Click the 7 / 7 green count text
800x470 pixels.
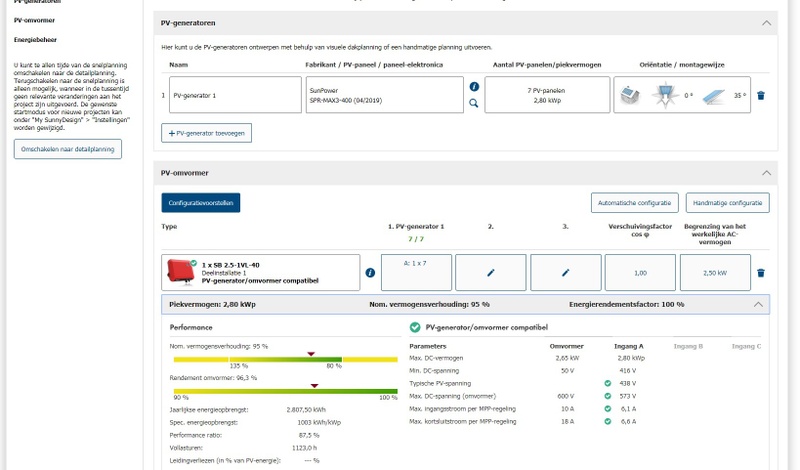coord(416,239)
